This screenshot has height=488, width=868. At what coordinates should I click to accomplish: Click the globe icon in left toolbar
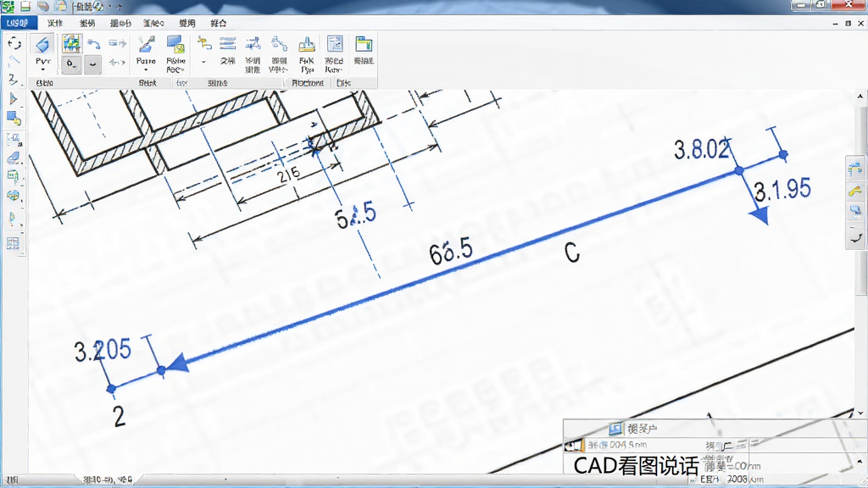pyautogui.click(x=14, y=196)
